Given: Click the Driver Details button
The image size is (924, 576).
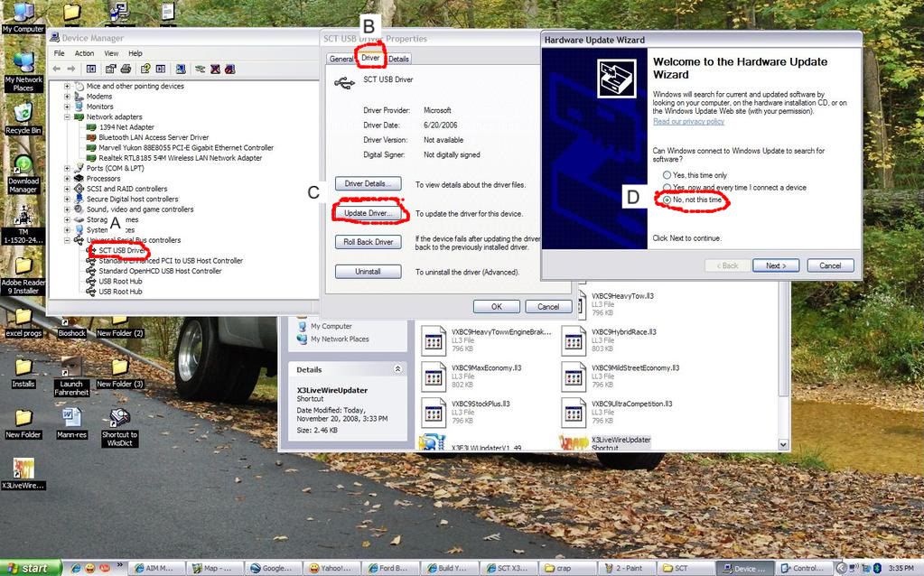Looking at the screenshot, I should (369, 184).
